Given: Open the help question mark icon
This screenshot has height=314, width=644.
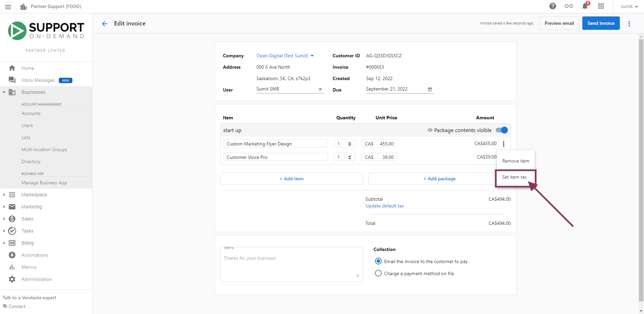Looking at the screenshot, I should click(553, 6).
